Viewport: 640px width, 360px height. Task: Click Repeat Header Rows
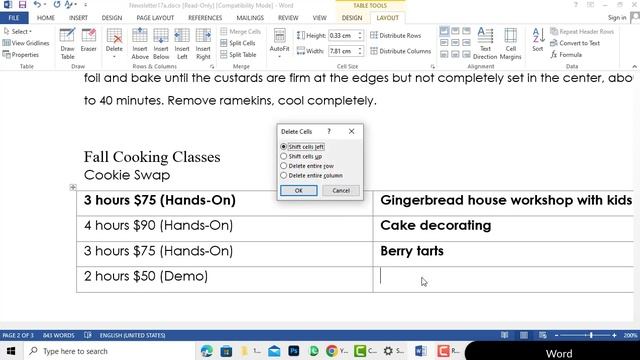[x=582, y=31]
